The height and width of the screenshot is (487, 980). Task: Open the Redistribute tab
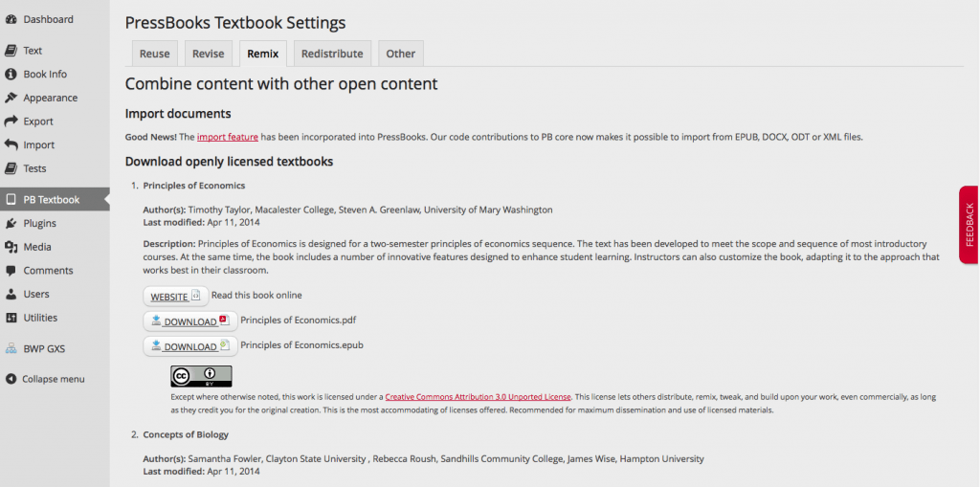pyautogui.click(x=332, y=54)
